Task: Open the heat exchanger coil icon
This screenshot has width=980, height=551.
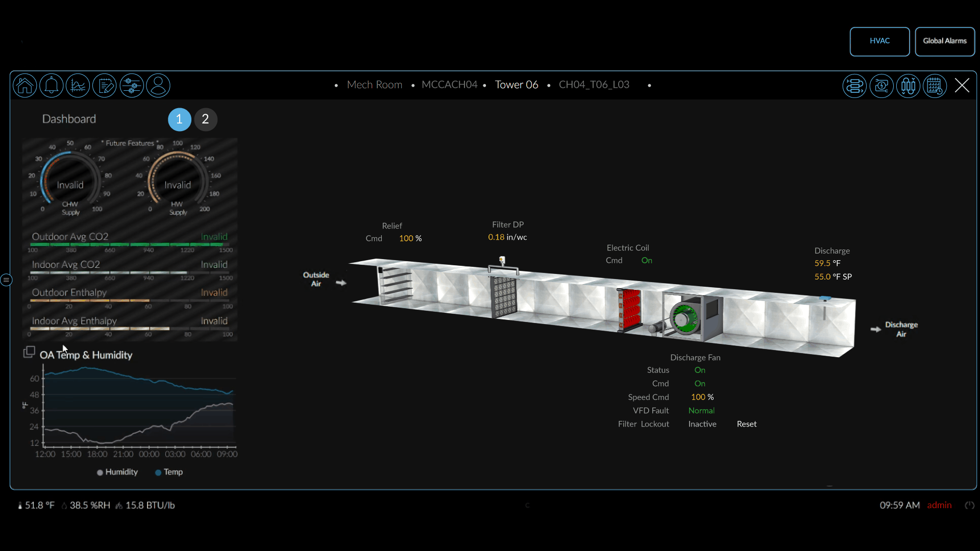Action: pos(909,86)
